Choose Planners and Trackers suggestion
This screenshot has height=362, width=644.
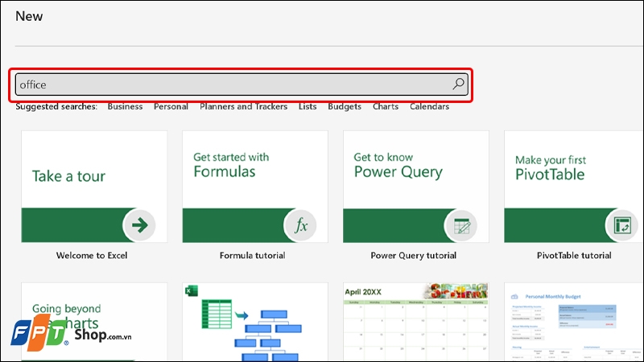click(x=244, y=107)
